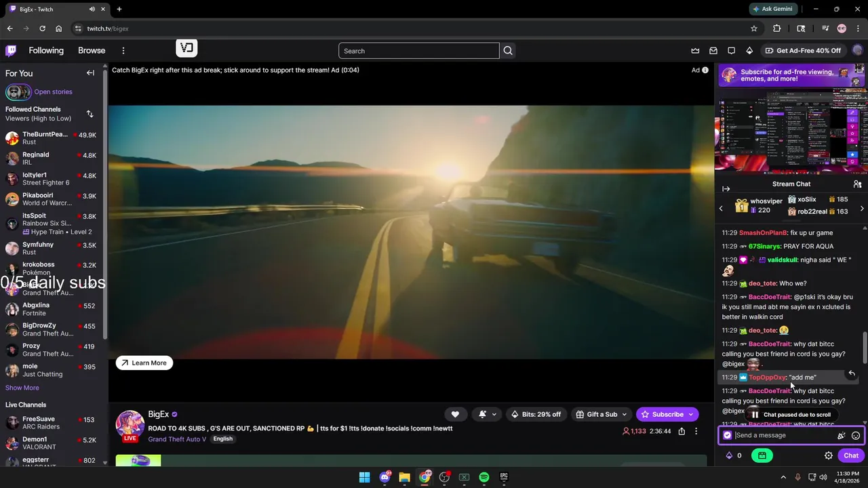Reply to the TopOppOxy chat message
The height and width of the screenshot is (488, 868).
tap(852, 373)
